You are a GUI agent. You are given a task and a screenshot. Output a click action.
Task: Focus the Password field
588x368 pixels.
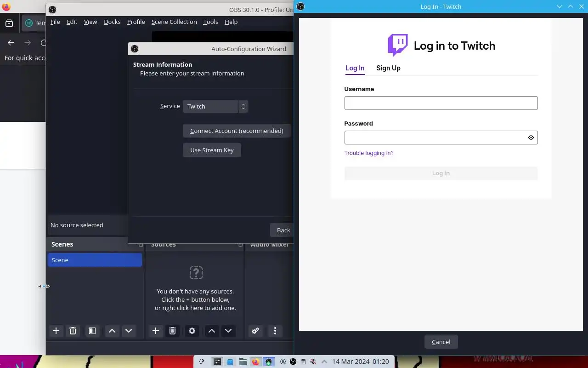[x=441, y=138]
